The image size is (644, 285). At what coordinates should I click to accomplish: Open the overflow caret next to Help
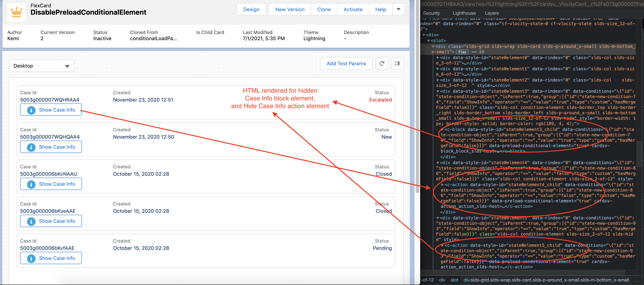(398, 9)
